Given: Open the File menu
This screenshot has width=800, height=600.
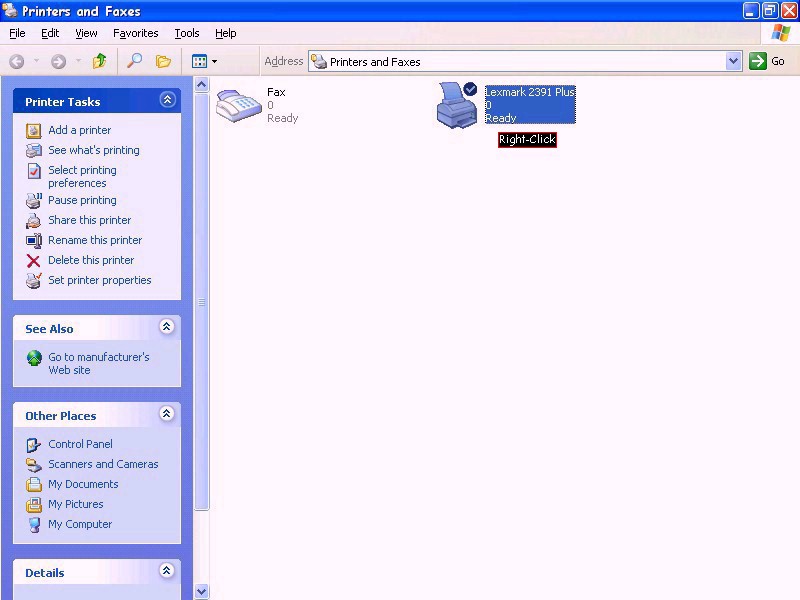Looking at the screenshot, I should point(17,33).
